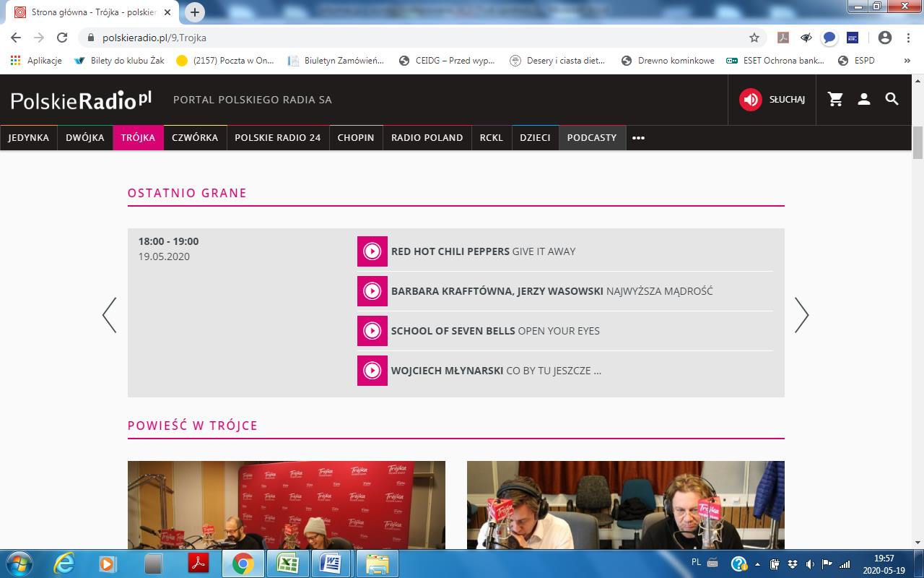Viewport: 924px width, 578px height.
Task: Play Barbara Krafftówna Najwyższa Mądrość track
Action: [x=372, y=291]
